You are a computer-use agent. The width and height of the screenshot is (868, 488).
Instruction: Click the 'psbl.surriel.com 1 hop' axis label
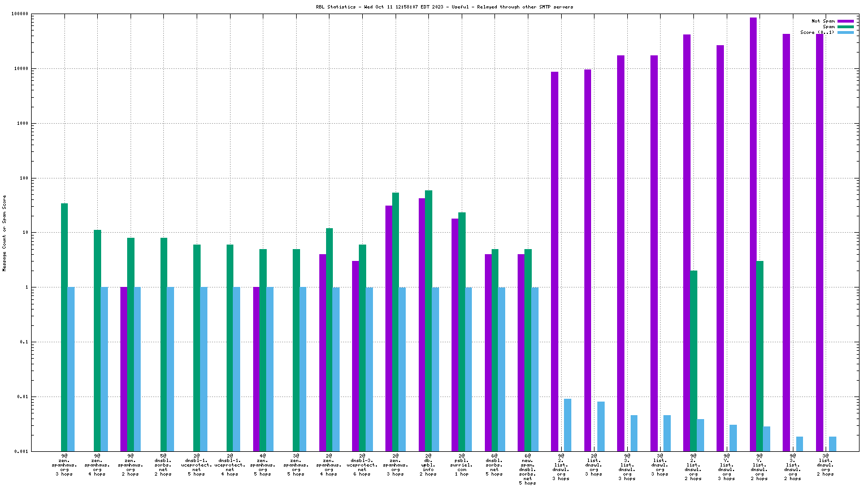461,464
